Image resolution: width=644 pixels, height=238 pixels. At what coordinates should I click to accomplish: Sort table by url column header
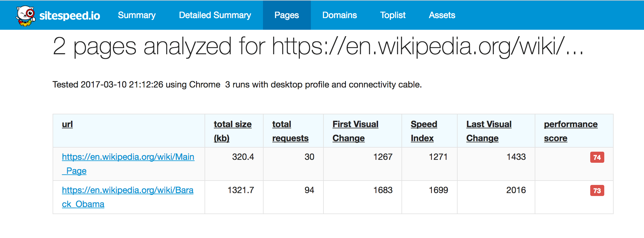[67, 124]
